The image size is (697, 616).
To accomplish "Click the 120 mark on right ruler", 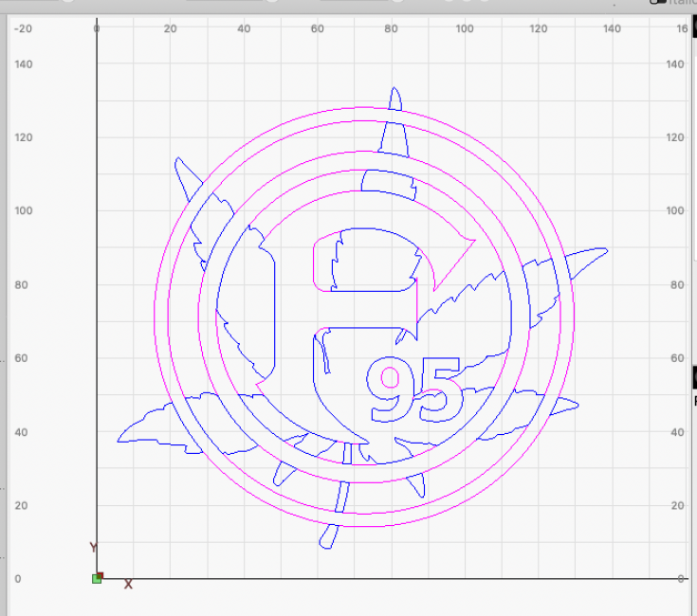I will [675, 137].
